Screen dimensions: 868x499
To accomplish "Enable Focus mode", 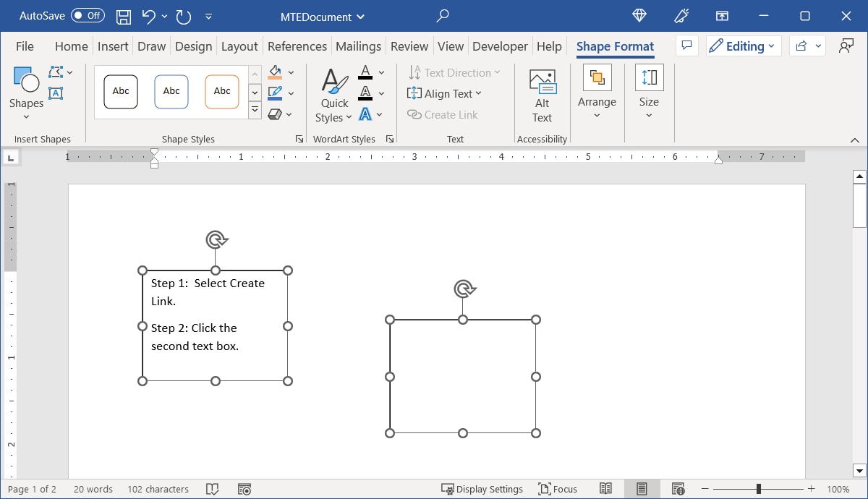I will coord(557,489).
